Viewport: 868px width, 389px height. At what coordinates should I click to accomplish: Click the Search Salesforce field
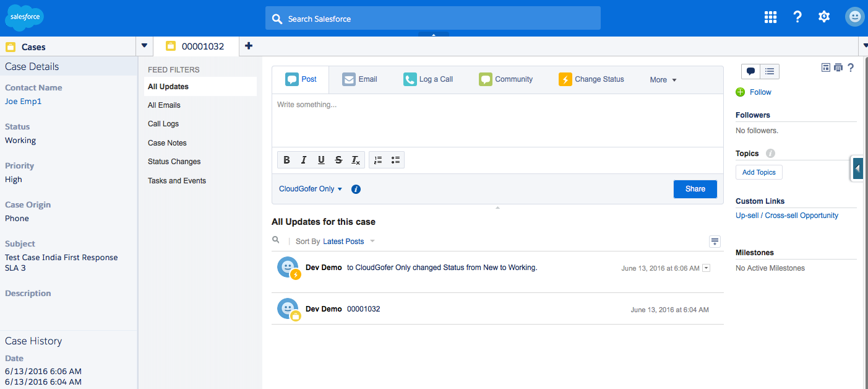433,19
